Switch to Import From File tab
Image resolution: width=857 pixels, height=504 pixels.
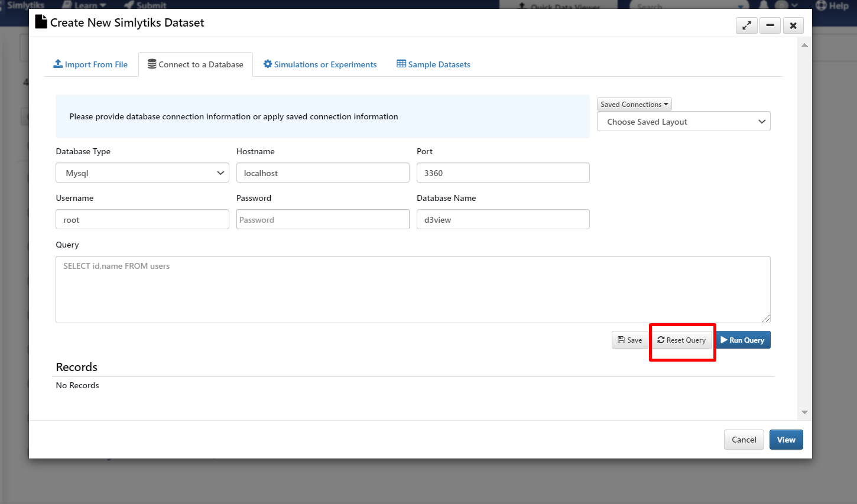tap(90, 64)
